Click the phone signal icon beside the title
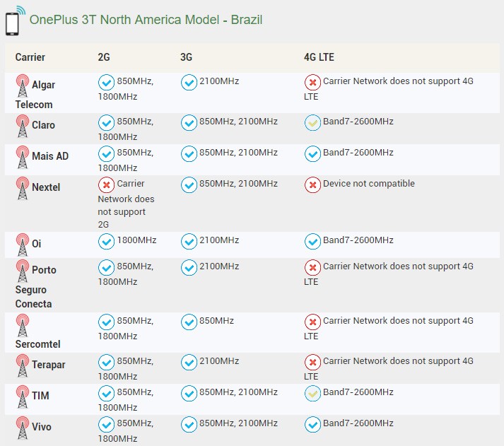 pos(13,20)
